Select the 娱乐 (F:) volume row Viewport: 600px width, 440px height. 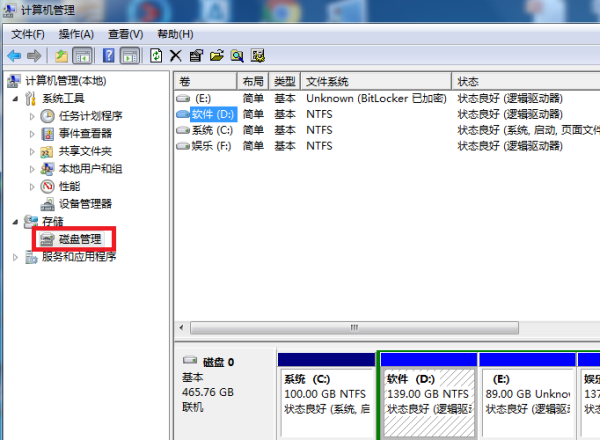[x=387, y=146]
